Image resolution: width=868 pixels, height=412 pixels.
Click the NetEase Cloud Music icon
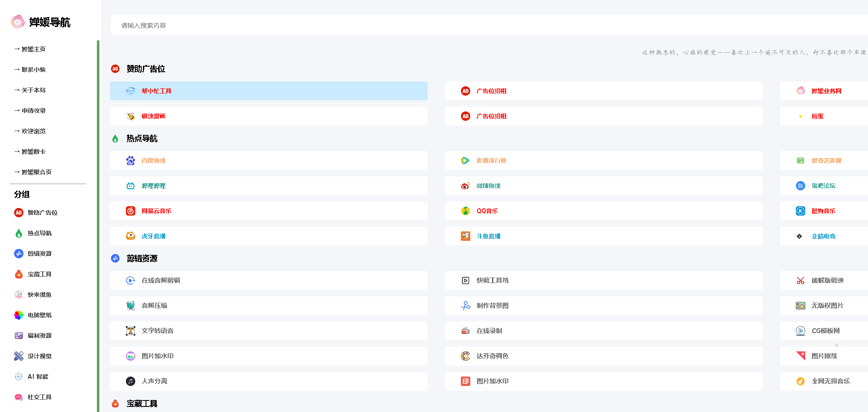tap(131, 211)
